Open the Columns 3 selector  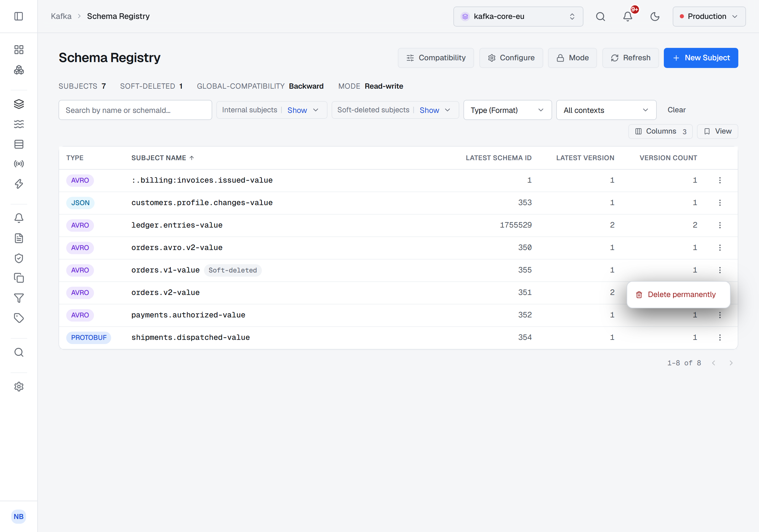pos(660,132)
